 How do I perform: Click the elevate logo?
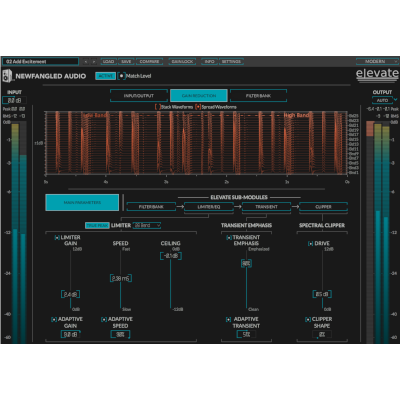point(377,74)
